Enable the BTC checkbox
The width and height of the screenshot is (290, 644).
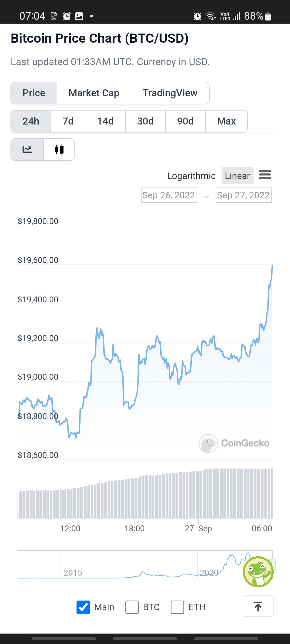tap(132, 607)
